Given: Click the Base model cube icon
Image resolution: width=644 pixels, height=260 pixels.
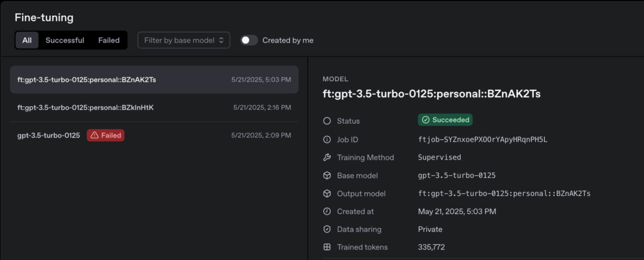Looking at the screenshot, I should 326,175.
